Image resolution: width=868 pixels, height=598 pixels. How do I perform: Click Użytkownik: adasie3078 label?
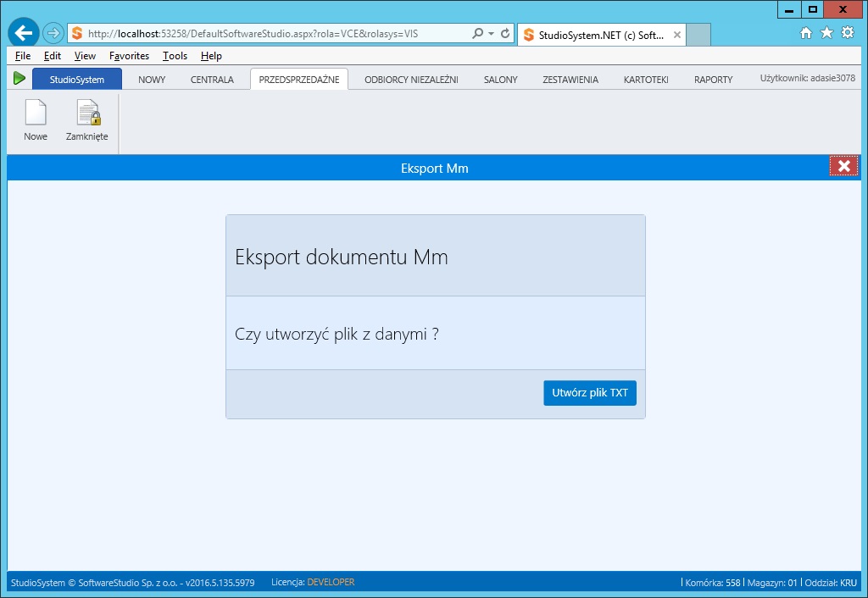807,78
